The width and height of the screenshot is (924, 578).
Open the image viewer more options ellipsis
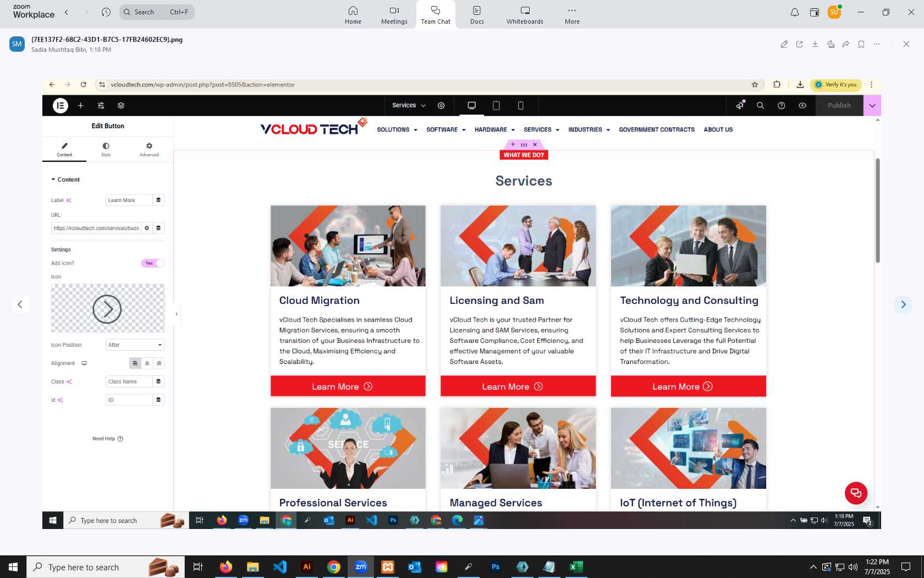(877, 44)
